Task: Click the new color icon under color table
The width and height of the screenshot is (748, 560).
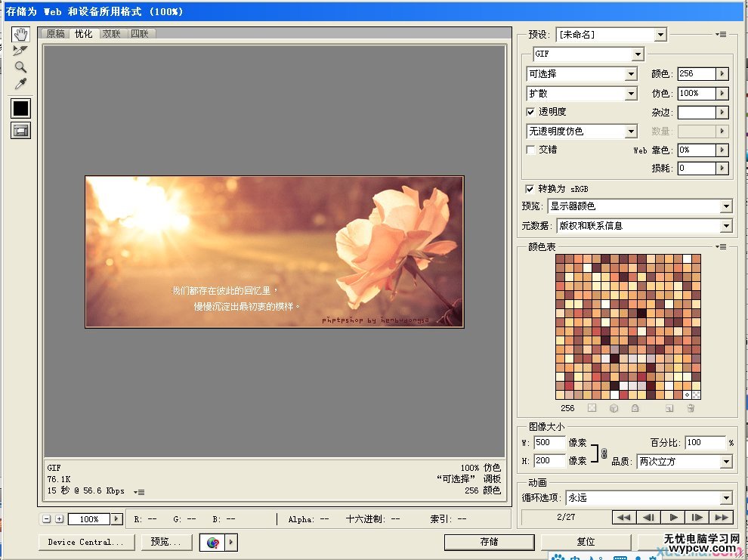Action: [x=669, y=408]
